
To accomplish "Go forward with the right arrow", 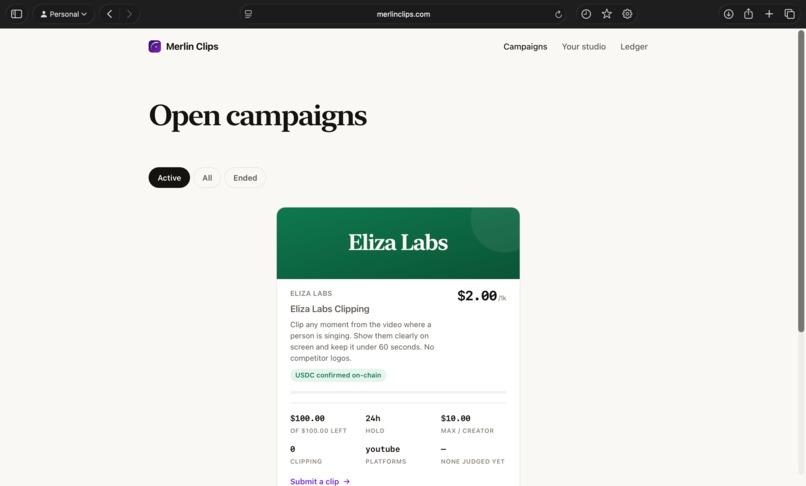I will point(129,14).
